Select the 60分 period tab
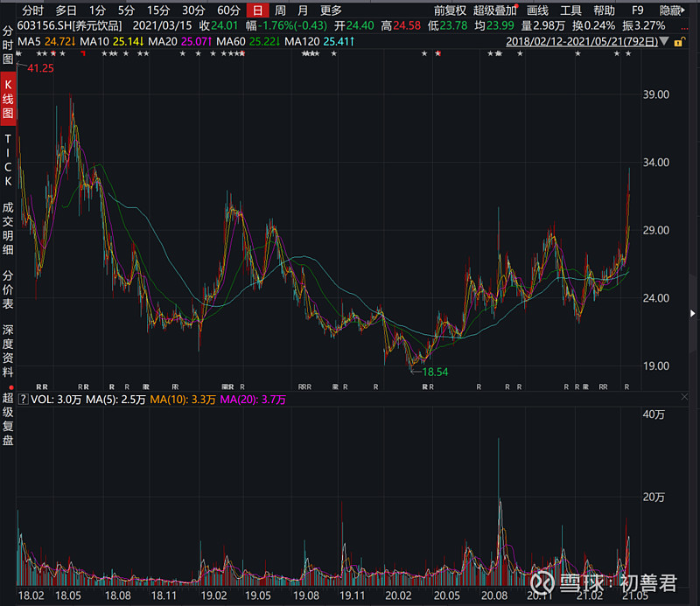This screenshot has height=606, width=700. [x=228, y=10]
